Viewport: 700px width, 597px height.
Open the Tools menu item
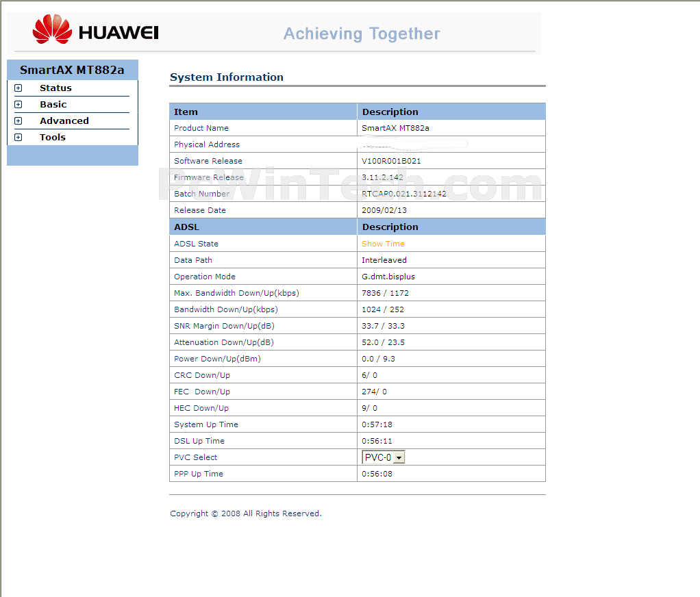(53, 138)
